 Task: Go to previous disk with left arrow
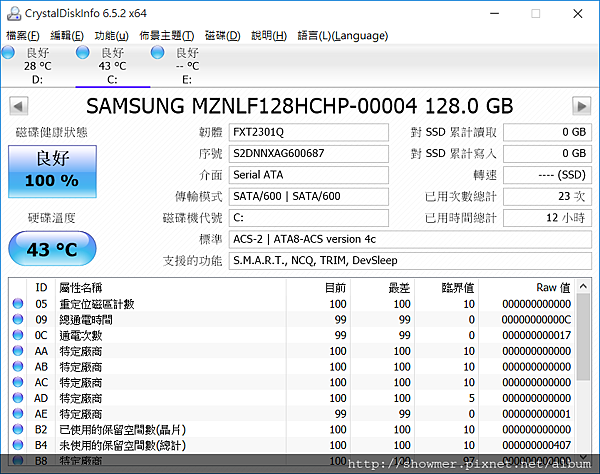point(19,106)
